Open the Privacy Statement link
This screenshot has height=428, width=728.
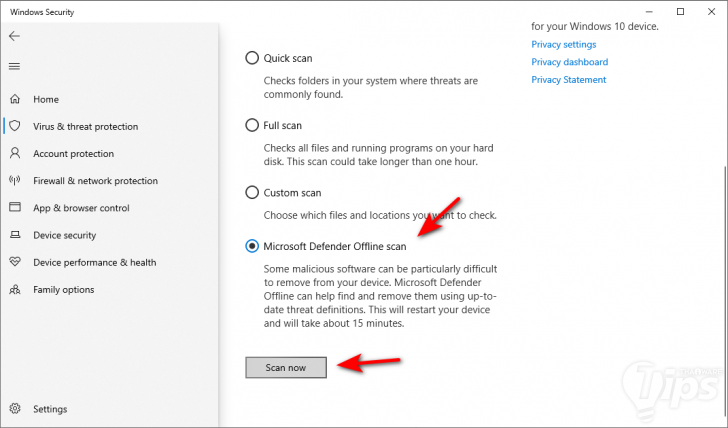click(x=568, y=80)
